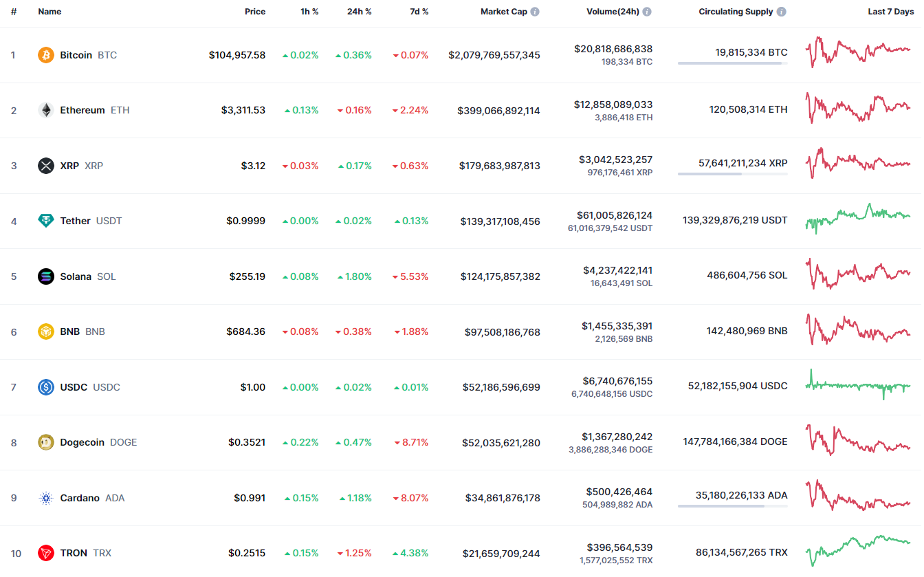Click the TRON logo icon
This screenshot has width=924, height=577.
[x=46, y=553]
